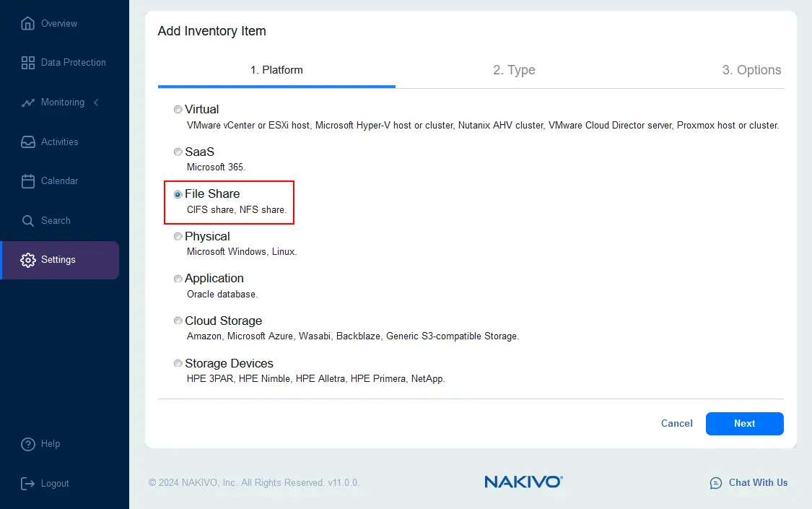The width and height of the screenshot is (812, 509).
Task: Select the SaaS radio button
Action: pos(178,152)
